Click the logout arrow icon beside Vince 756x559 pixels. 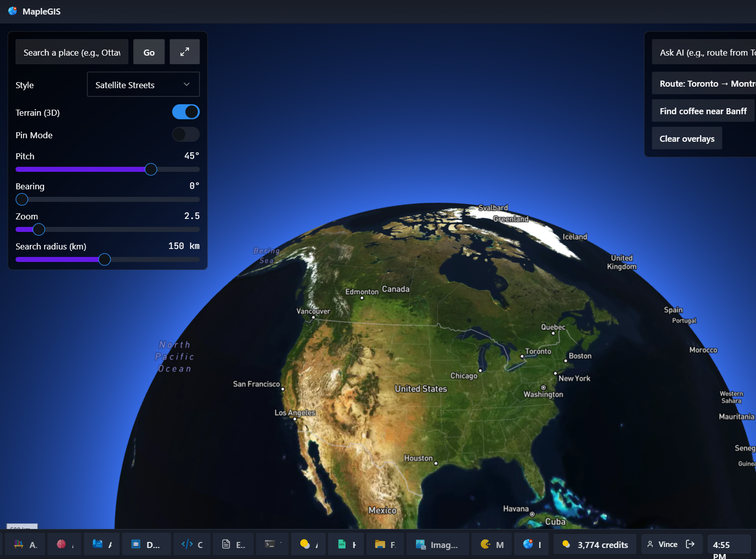[x=690, y=544]
